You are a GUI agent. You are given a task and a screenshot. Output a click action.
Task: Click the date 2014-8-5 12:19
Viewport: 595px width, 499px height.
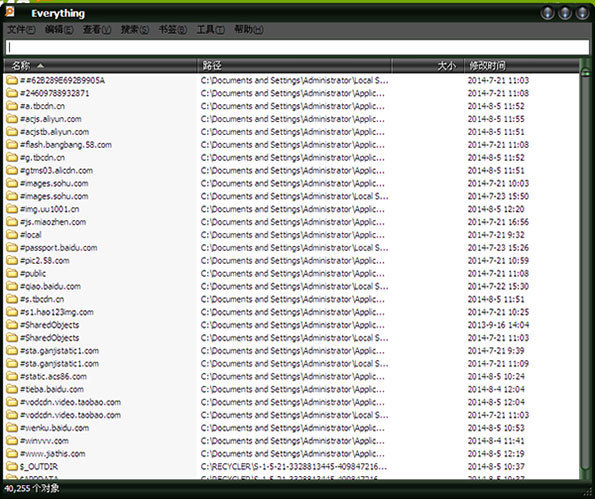point(496,454)
